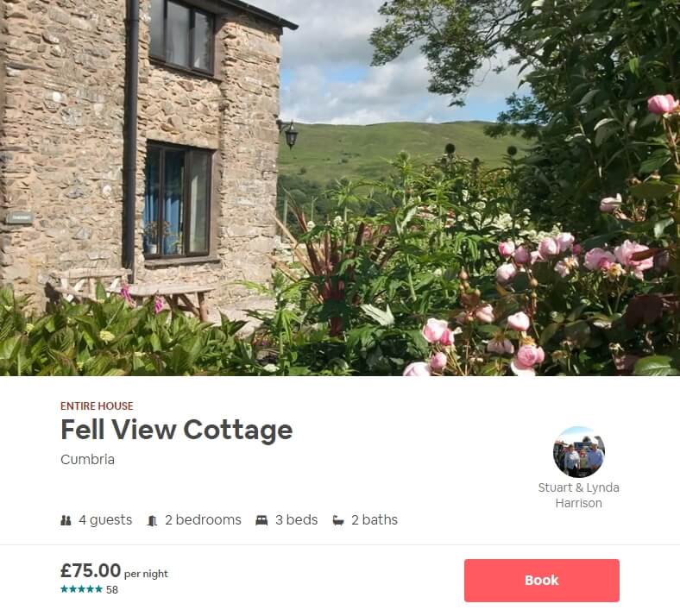
Task: Click the cottage hero photo
Action: point(340,188)
